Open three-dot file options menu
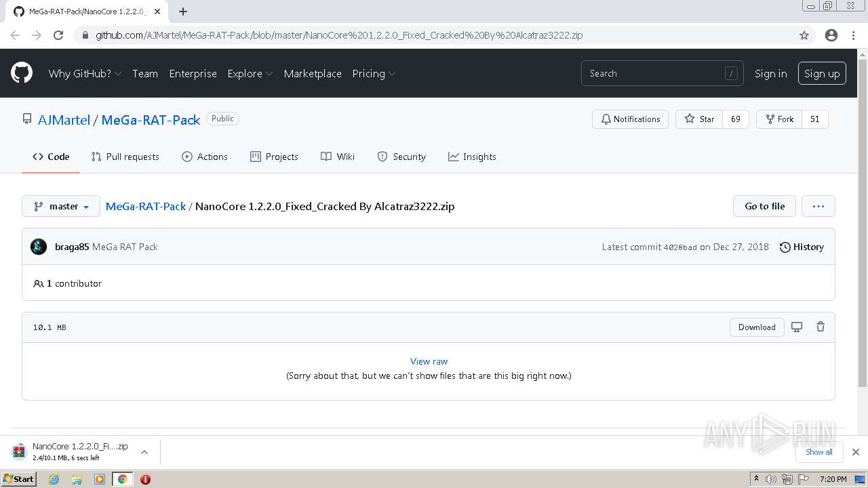Image resolution: width=868 pixels, height=488 pixels. coord(818,206)
